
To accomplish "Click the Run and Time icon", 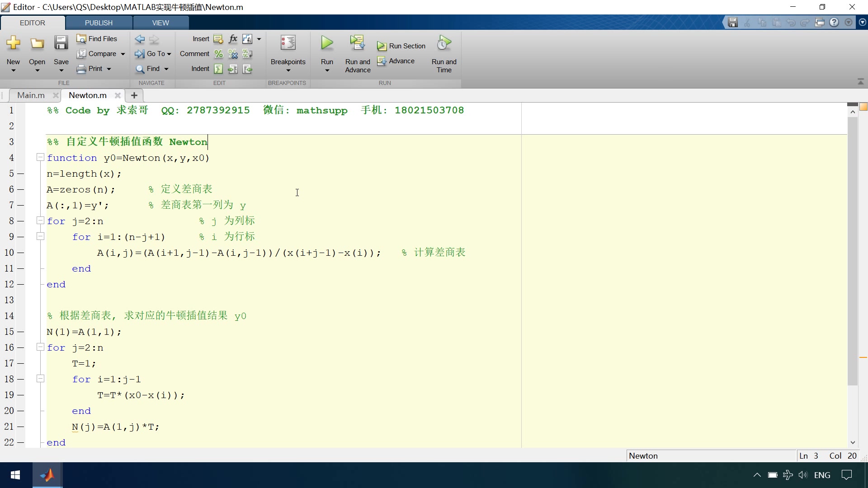I will 444,43.
